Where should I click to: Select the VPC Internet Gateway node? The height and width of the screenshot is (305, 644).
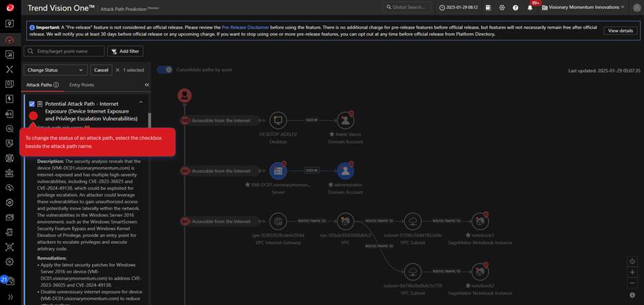(278, 221)
